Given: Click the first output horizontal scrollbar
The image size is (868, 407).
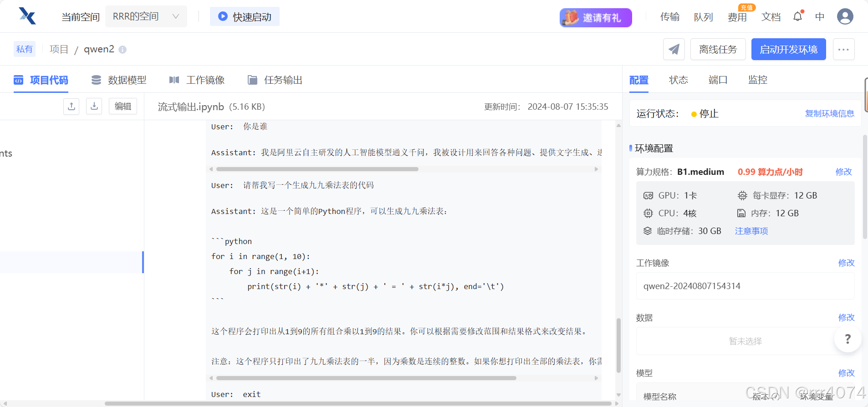Looking at the screenshot, I should pyautogui.click(x=317, y=169).
